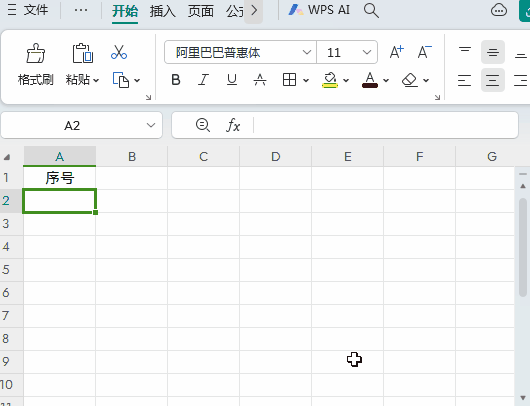The image size is (530, 406).
Task: Click the Paste clipboard icon
Action: [x=82, y=53]
